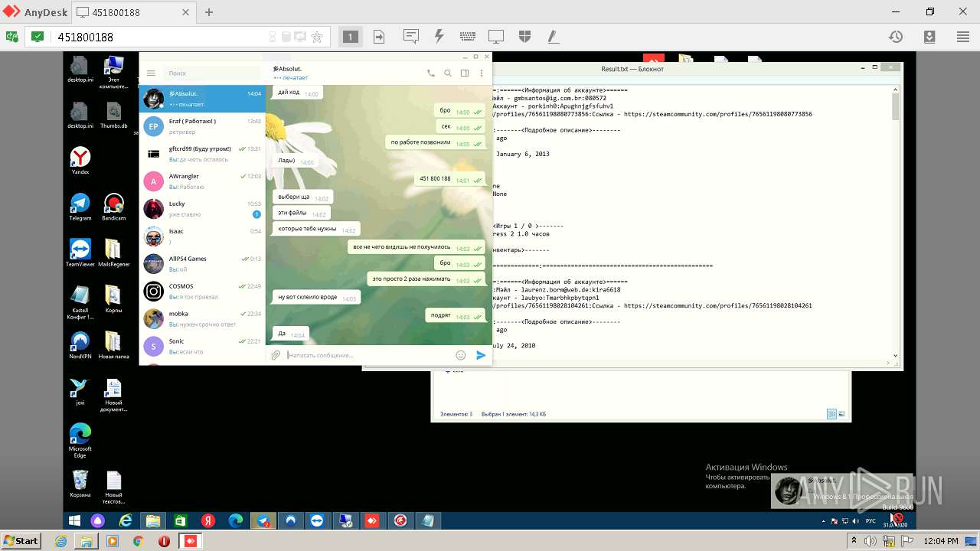Open local Start menu button
The height and width of the screenshot is (551, 980).
(21, 540)
